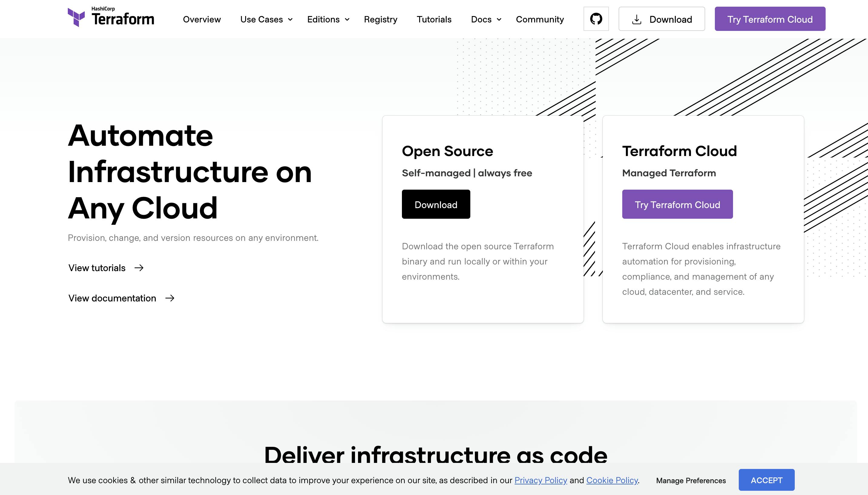Accept cookies with the ACCEPT button
This screenshot has height=495, width=868.
click(767, 480)
